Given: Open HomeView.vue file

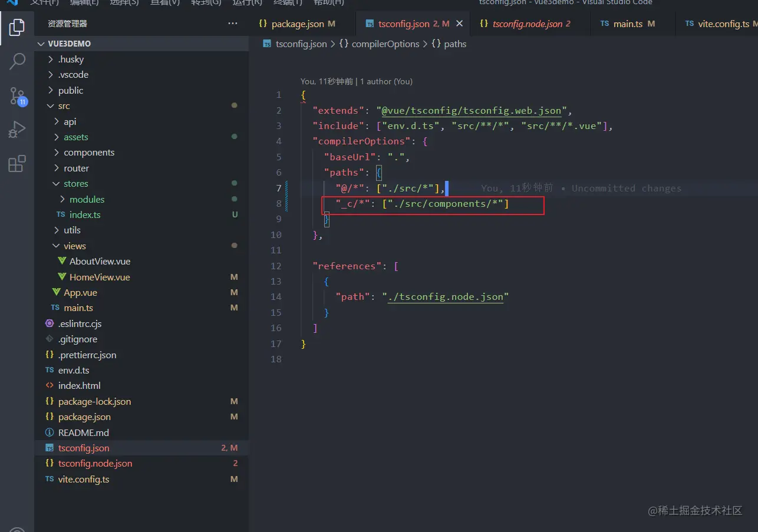Looking at the screenshot, I should pos(141,277).
